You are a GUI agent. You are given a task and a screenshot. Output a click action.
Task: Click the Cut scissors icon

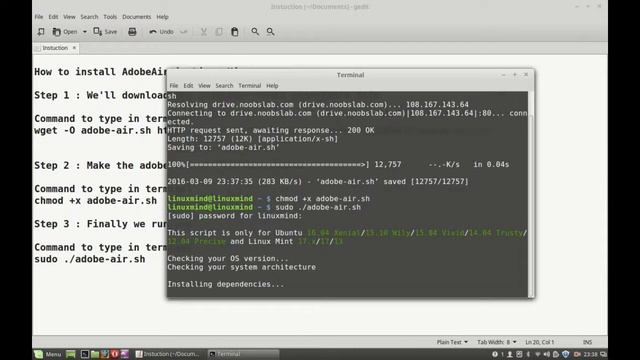click(203, 31)
